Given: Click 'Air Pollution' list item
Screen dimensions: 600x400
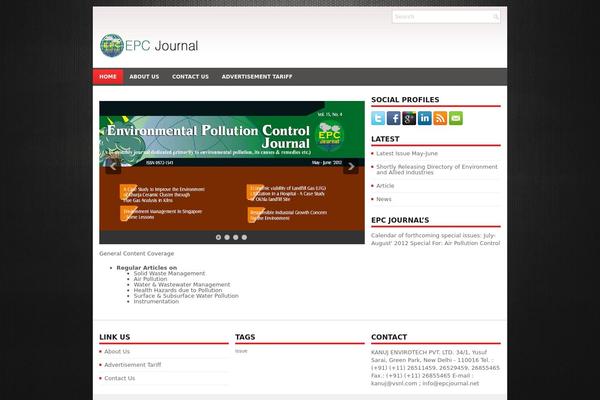Looking at the screenshot, I should [x=150, y=279].
